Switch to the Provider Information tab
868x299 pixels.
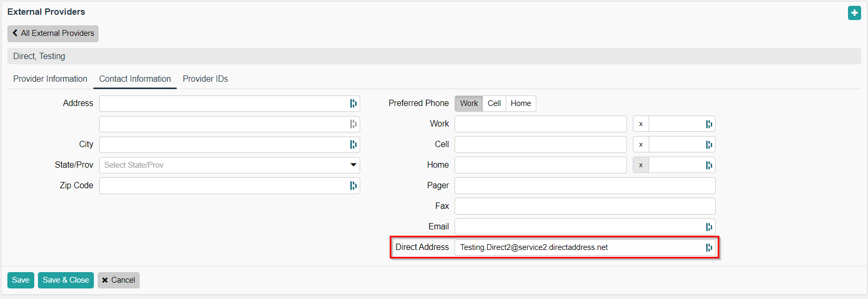tap(50, 79)
